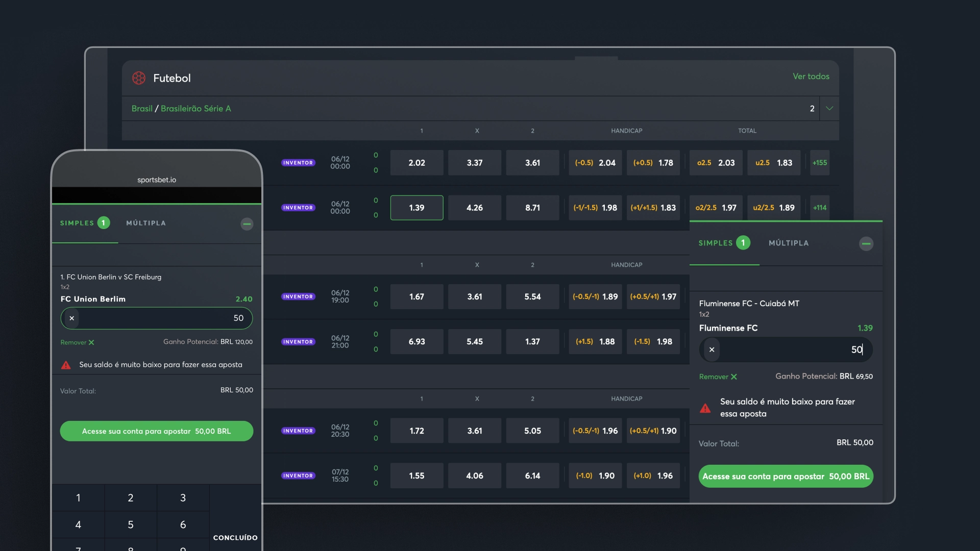Switch to mobile Simples tab
The height and width of the screenshot is (551, 980).
tap(85, 223)
